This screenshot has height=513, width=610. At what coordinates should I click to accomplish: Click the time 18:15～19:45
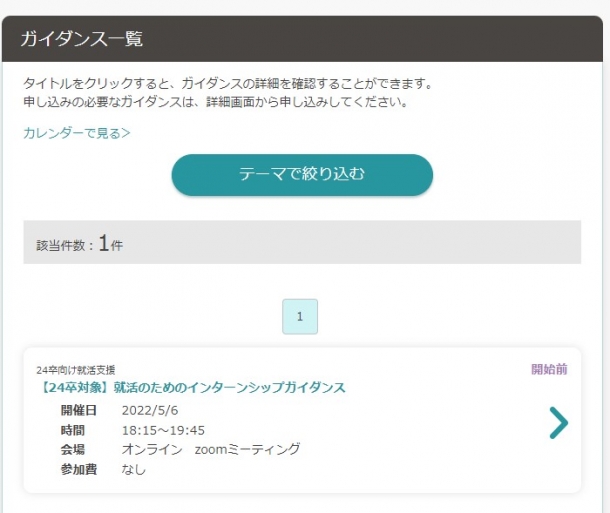point(163,431)
